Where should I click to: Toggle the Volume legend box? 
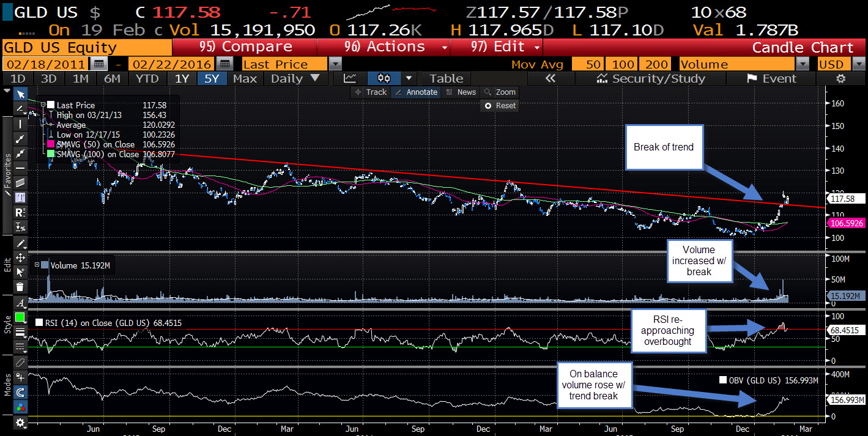point(46,265)
